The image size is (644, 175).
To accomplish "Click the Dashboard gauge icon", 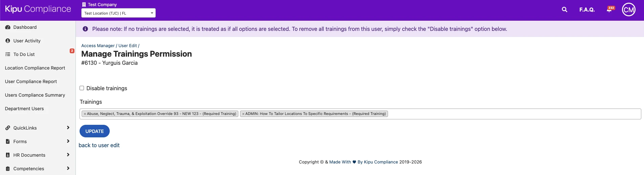I will (x=8, y=27).
